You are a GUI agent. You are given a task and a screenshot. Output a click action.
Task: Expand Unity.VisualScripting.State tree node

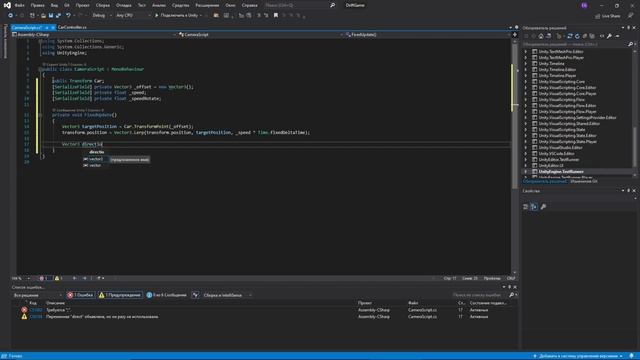click(526, 130)
